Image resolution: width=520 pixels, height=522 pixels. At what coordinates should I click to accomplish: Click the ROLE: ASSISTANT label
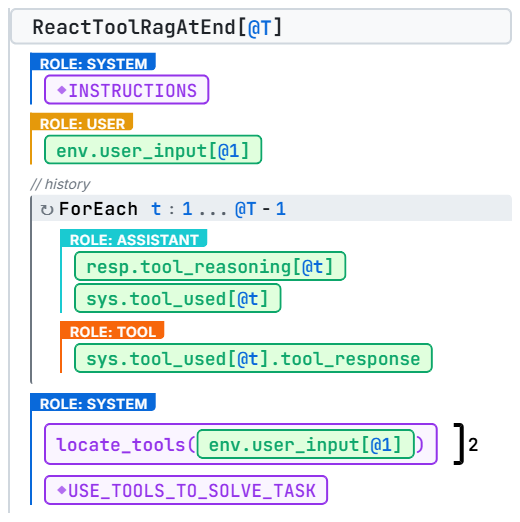click(x=134, y=238)
